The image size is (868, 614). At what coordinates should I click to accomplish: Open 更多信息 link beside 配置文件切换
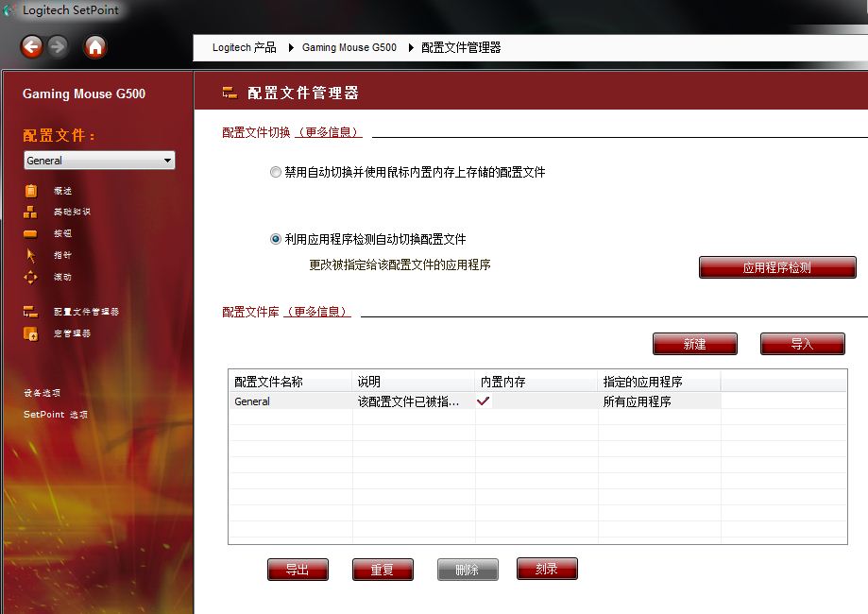329,133
